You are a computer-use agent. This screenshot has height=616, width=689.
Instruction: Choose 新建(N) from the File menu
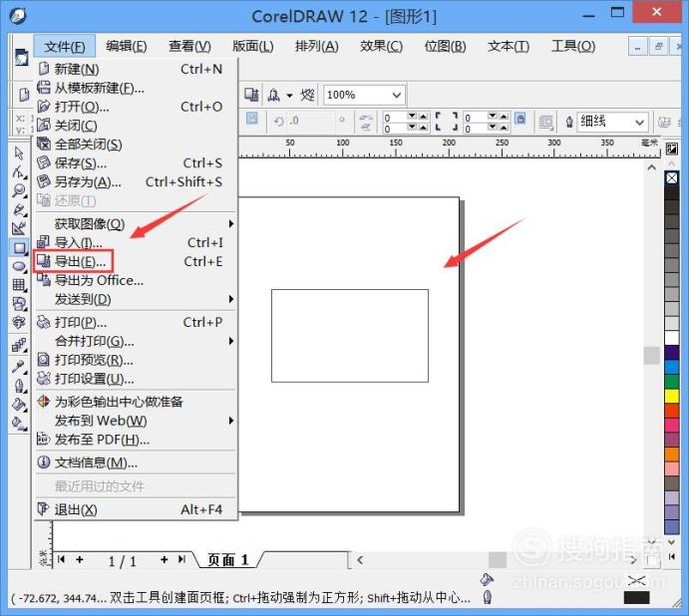[x=137, y=69]
